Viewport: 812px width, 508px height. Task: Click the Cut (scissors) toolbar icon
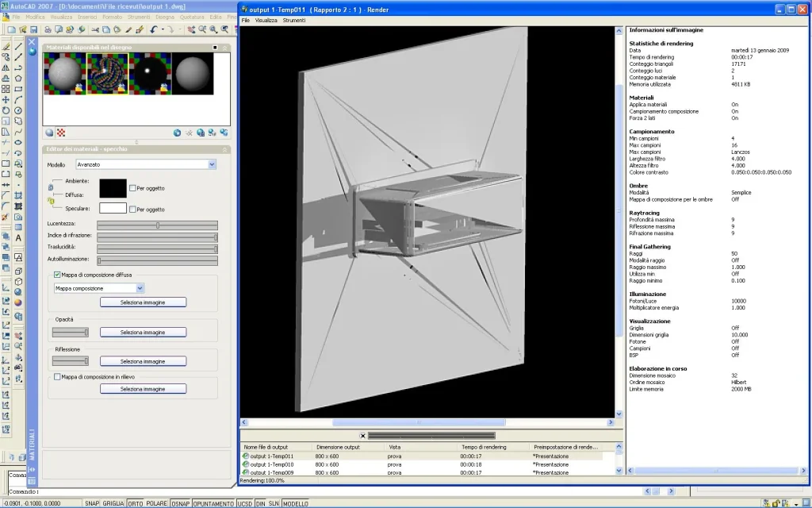click(x=95, y=30)
